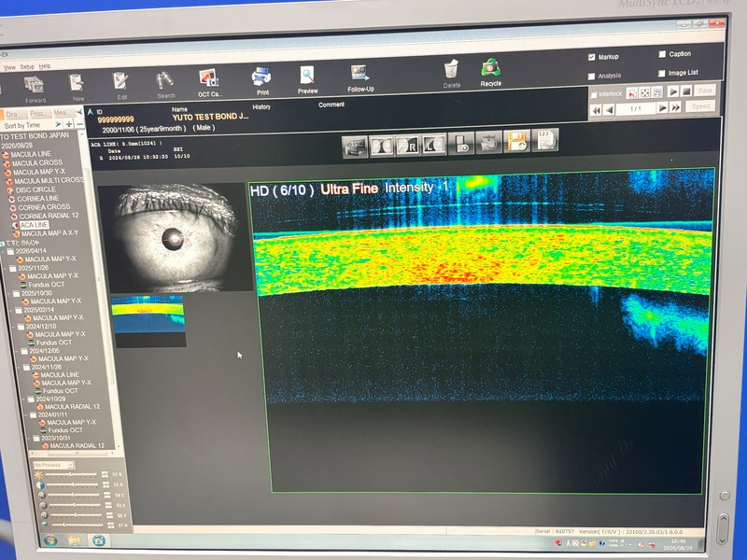This screenshot has height=560, width=747.
Task: Adjust the bottom 37% slider
Action: [x=78, y=525]
